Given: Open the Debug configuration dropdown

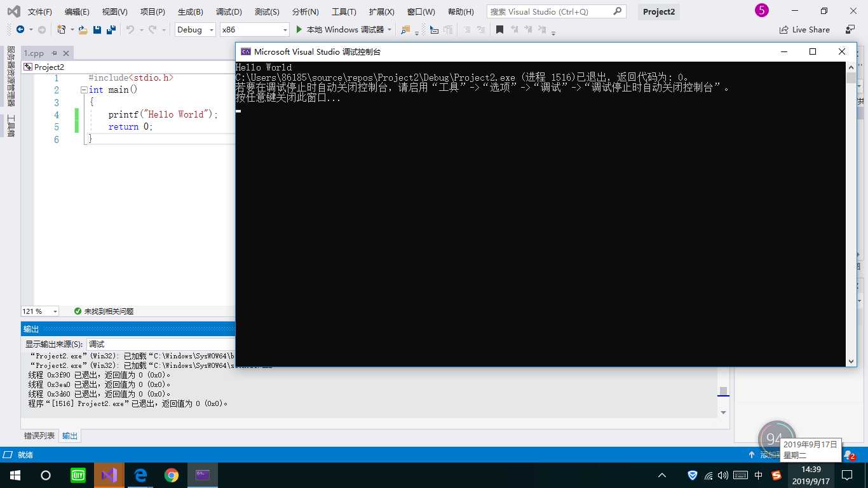Looking at the screenshot, I should tap(195, 30).
